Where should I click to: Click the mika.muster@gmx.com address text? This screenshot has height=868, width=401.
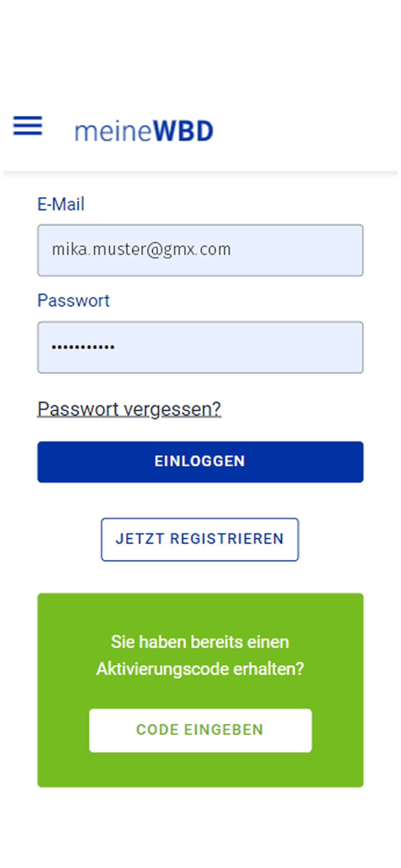142,249
